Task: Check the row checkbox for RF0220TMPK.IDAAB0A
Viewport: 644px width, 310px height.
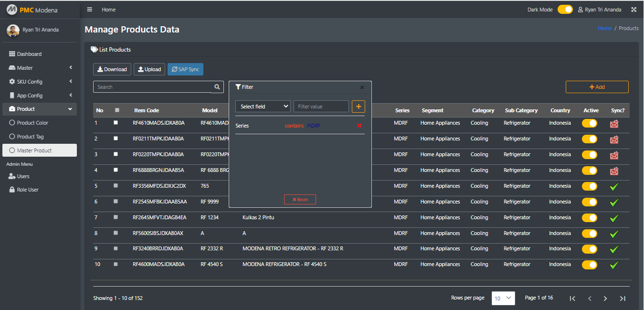Action: click(116, 154)
